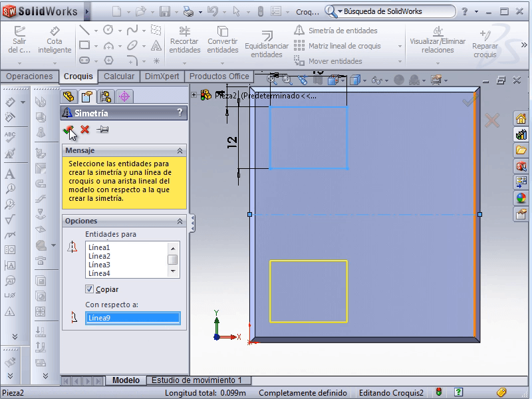Screen dimensions: 532x399
Task: Open the Productos Office tab
Action: [x=219, y=76]
